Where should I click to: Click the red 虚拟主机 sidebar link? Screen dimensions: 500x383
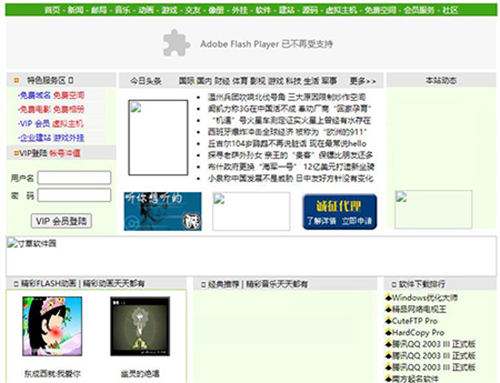[x=68, y=124]
